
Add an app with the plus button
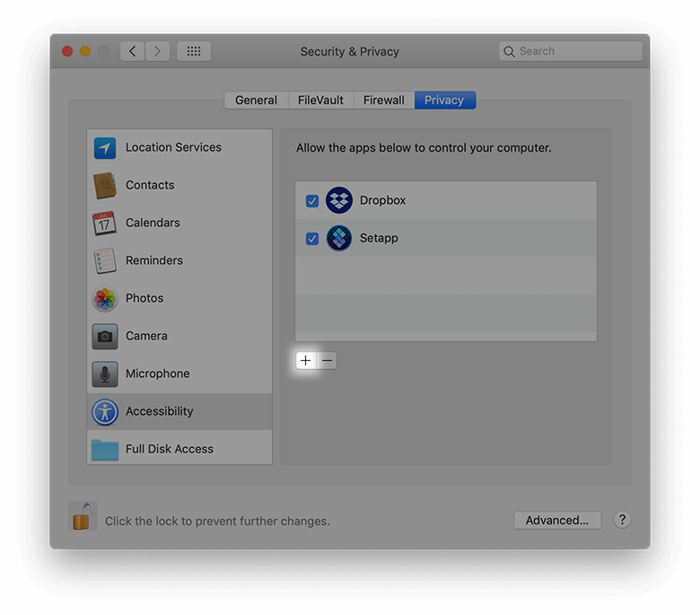306,360
